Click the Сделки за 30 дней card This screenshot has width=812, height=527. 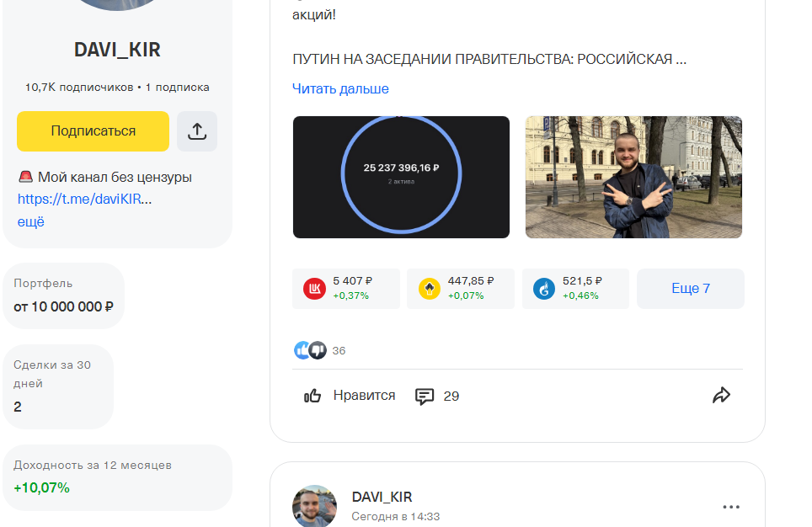coord(58,386)
